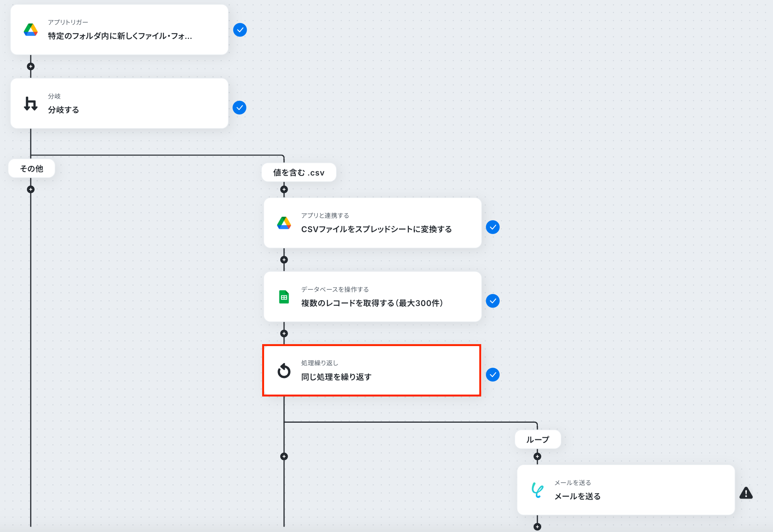773x532 pixels.
Task: Add step below the trigger card
Action: [31, 67]
